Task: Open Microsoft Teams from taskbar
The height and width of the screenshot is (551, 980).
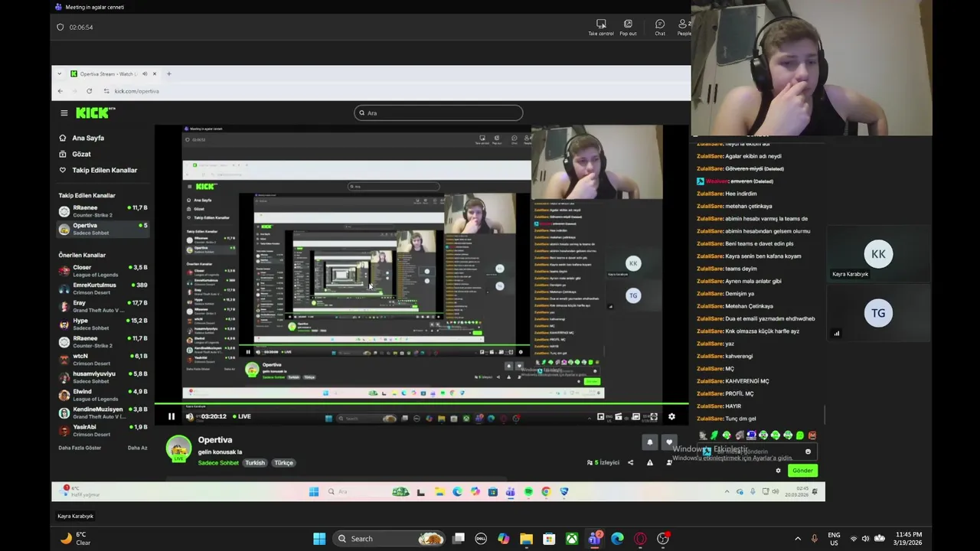Action: [x=595, y=539]
